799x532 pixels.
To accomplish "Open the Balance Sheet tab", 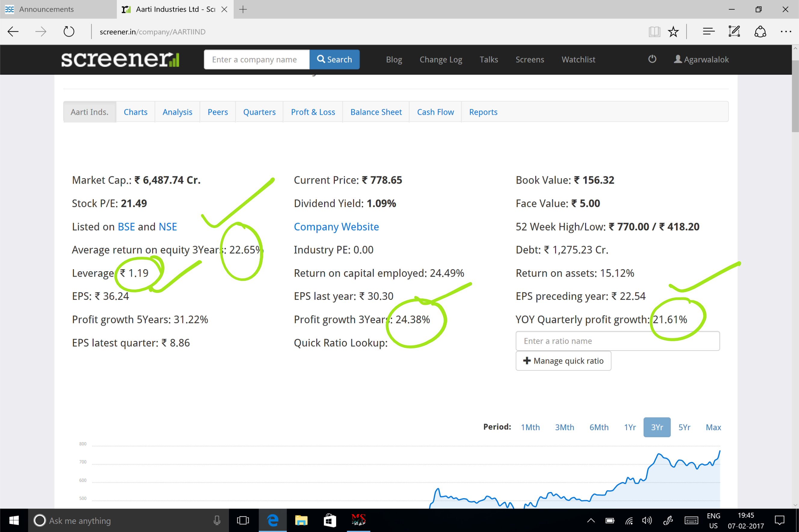I will point(376,112).
